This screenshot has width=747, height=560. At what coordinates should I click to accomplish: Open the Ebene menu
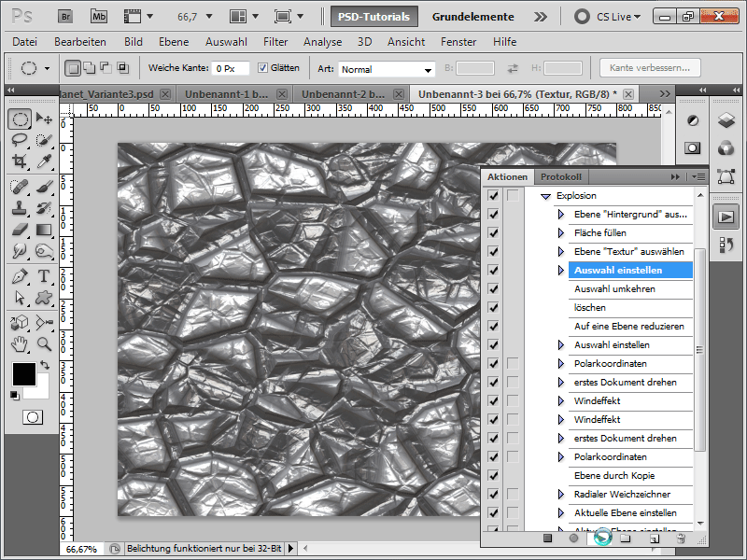click(174, 42)
